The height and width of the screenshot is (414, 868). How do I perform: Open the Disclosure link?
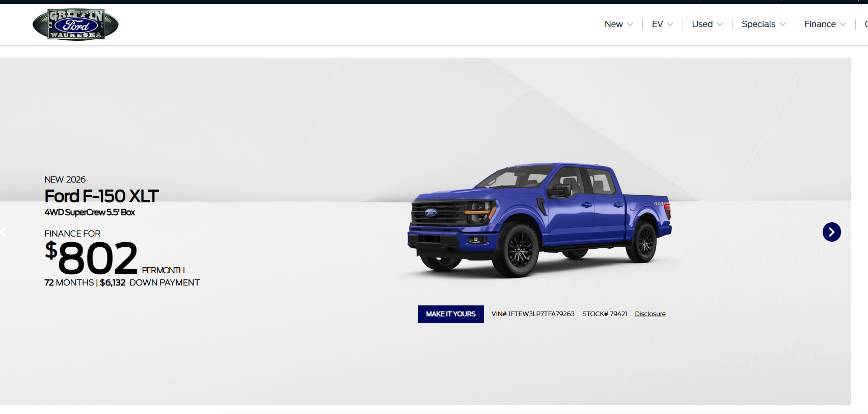[x=650, y=314]
